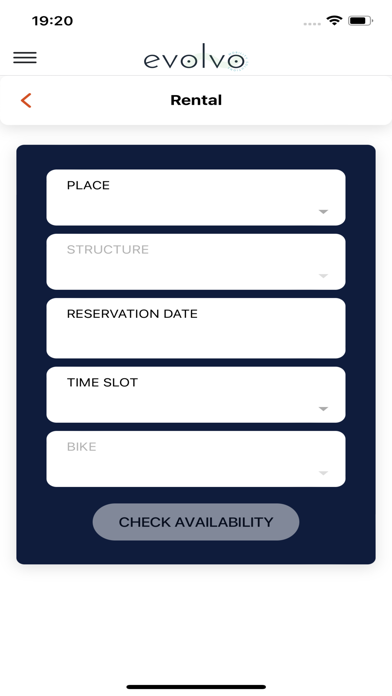Expand the BIKE dropdown arrow
Viewport: 392px width, 696px height.
(323, 473)
